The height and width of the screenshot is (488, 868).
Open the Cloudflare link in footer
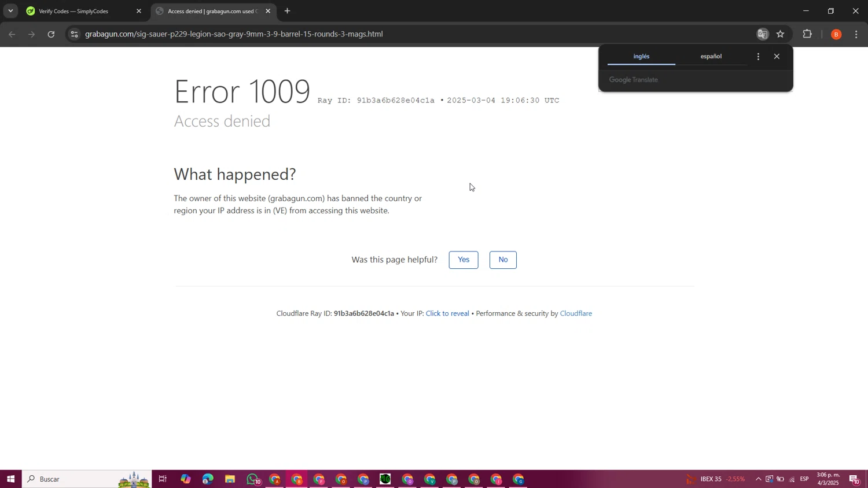pos(576,313)
